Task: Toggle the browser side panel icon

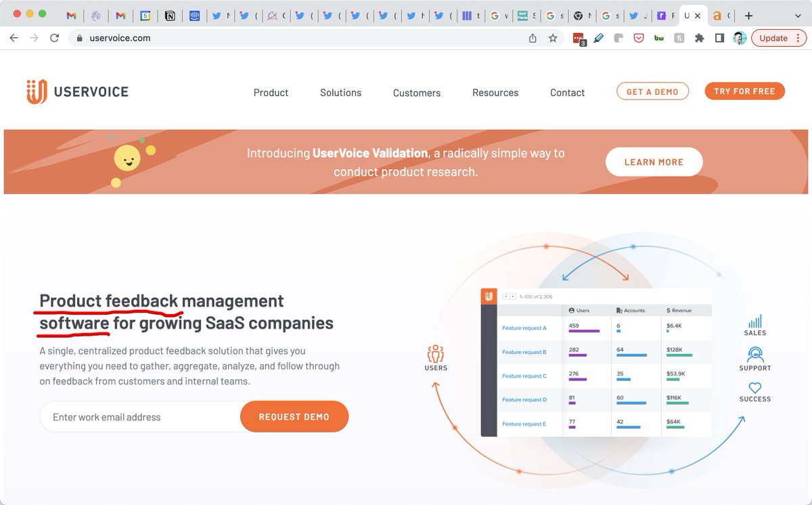Action: coord(719,39)
